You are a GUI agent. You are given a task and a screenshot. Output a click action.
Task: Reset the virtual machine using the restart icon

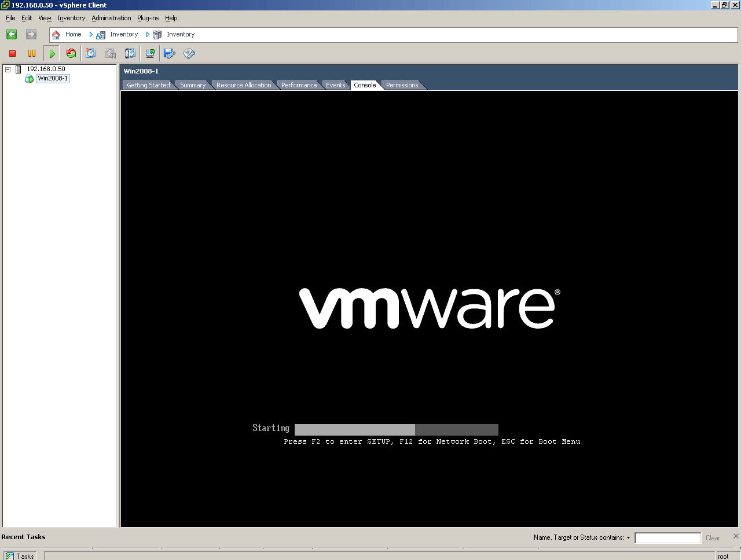click(x=71, y=53)
